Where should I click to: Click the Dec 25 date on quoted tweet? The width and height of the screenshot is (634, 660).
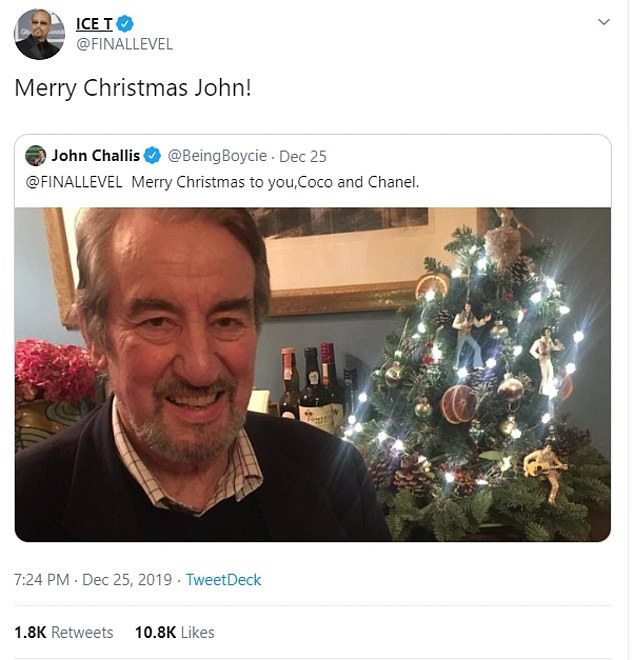tap(303, 156)
